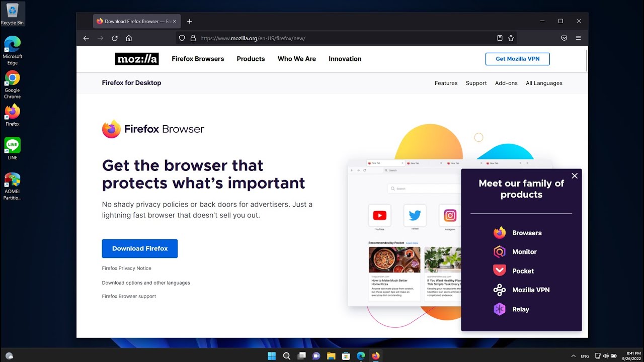
Task: Click the Mozilla VPN product icon
Action: [x=500, y=290]
